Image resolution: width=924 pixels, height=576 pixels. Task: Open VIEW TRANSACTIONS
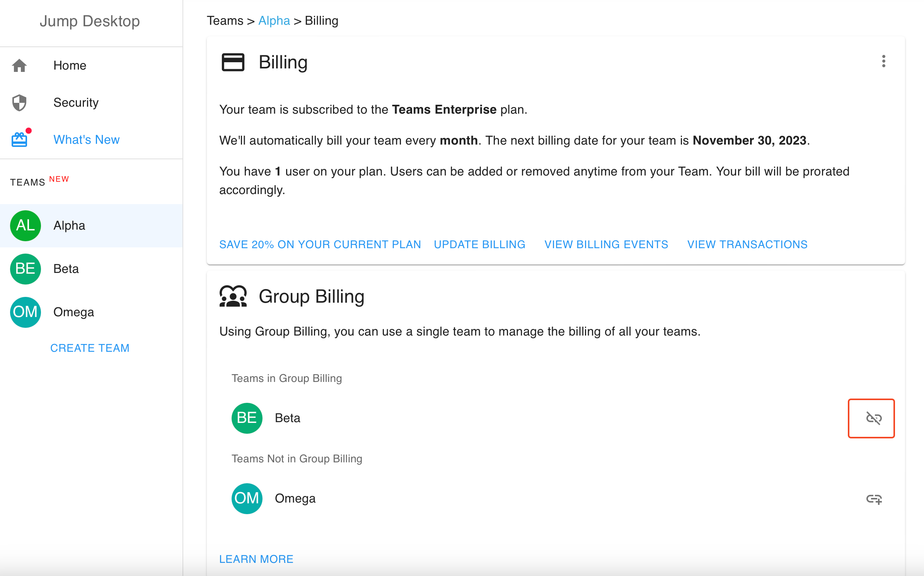(747, 244)
